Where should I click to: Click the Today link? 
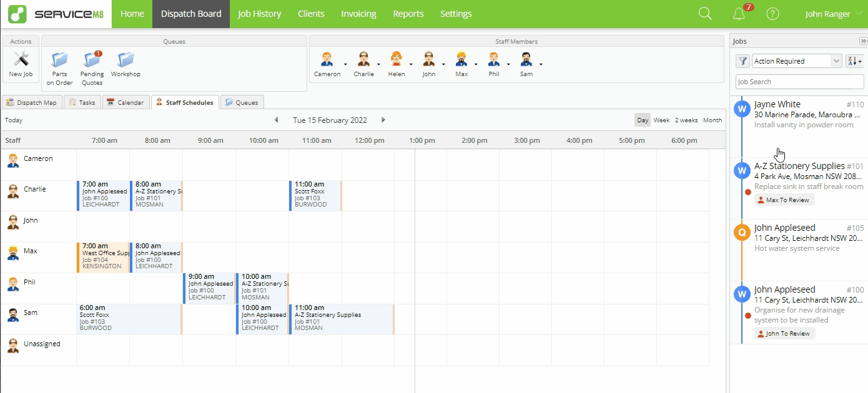14,120
